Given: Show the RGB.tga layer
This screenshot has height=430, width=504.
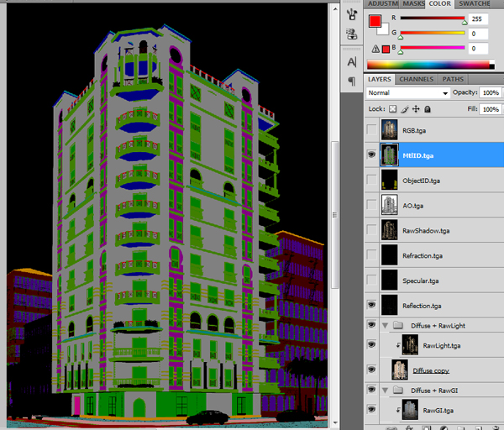Looking at the screenshot, I should (371, 129).
